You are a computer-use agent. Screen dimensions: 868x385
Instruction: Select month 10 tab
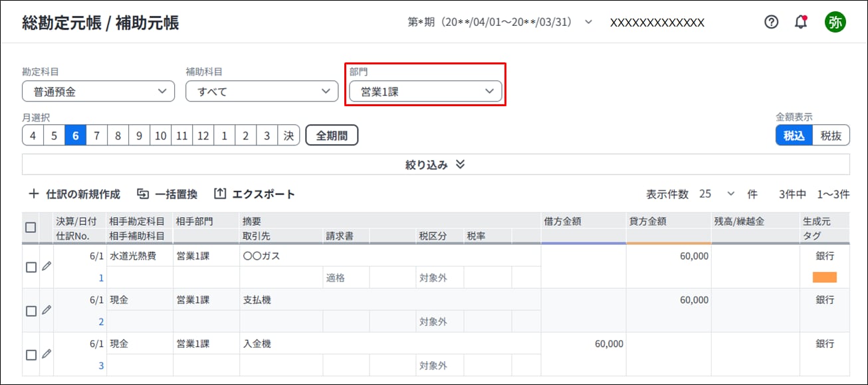click(x=160, y=135)
